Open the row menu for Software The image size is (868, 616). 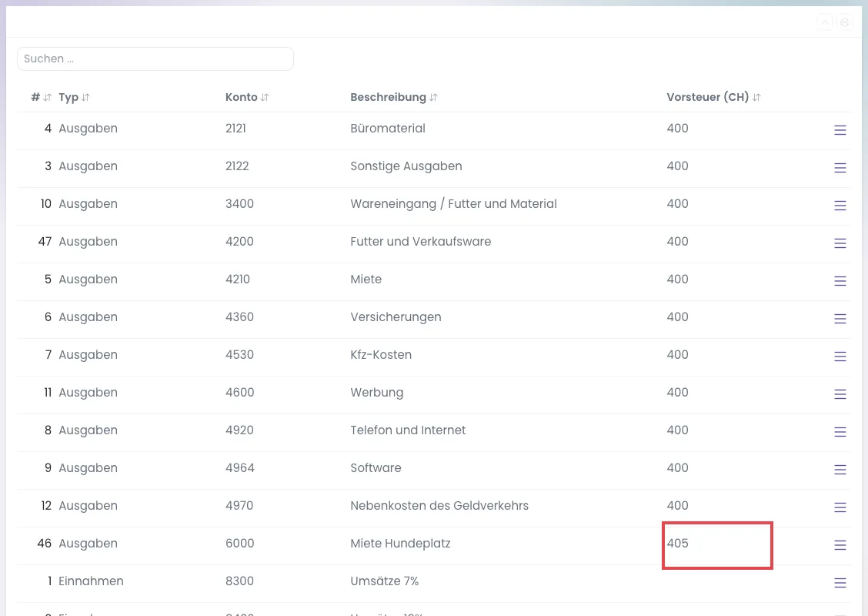tap(840, 470)
